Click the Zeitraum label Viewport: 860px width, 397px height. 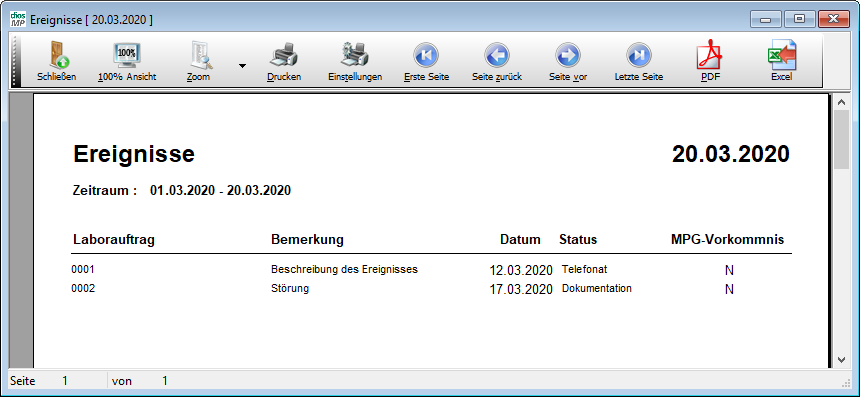click(x=105, y=191)
